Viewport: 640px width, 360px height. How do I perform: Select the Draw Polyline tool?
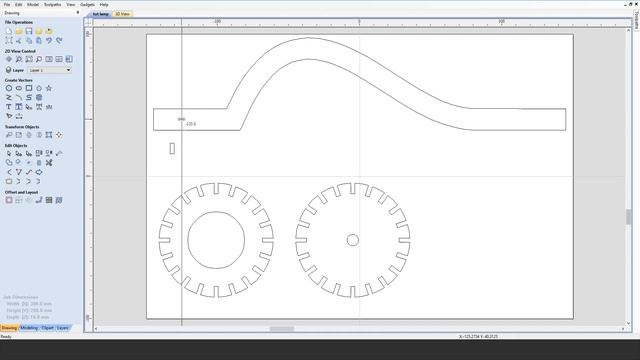point(9,98)
